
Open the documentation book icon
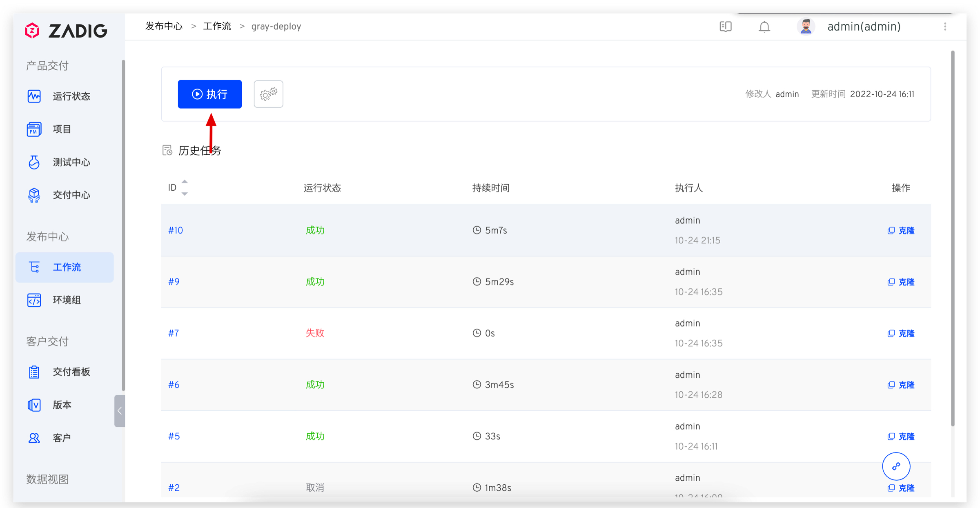point(725,27)
